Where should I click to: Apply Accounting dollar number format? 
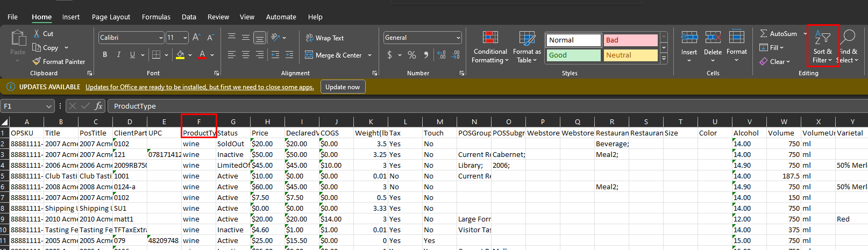click(389, 55)
